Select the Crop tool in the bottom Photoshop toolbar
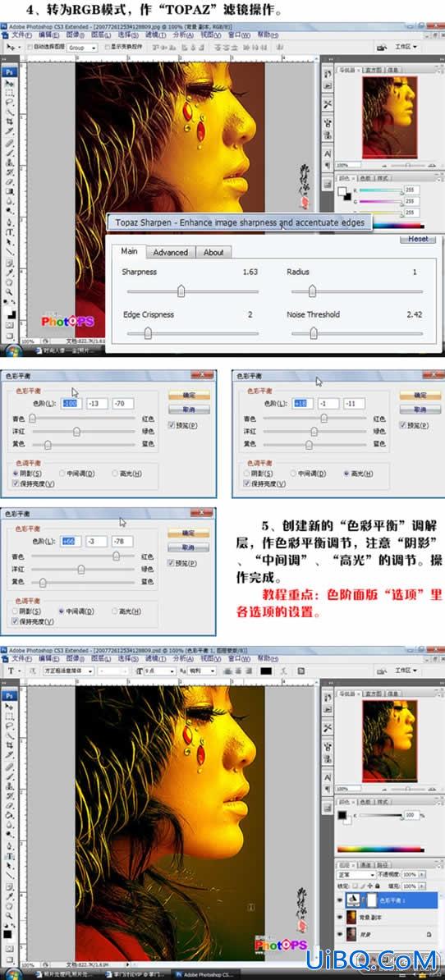445x980 pixels. (10, 745)
